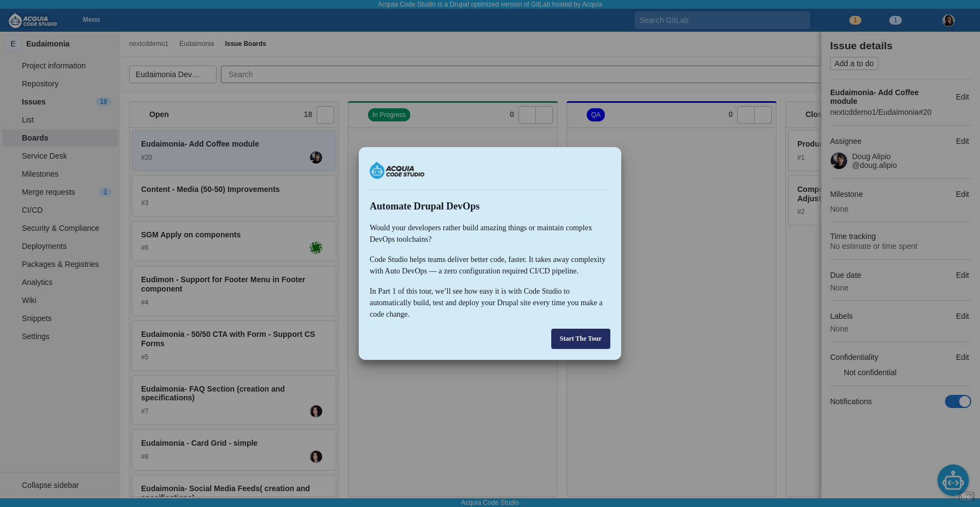Click the Eudaimonia project avatar letter E

13,44
